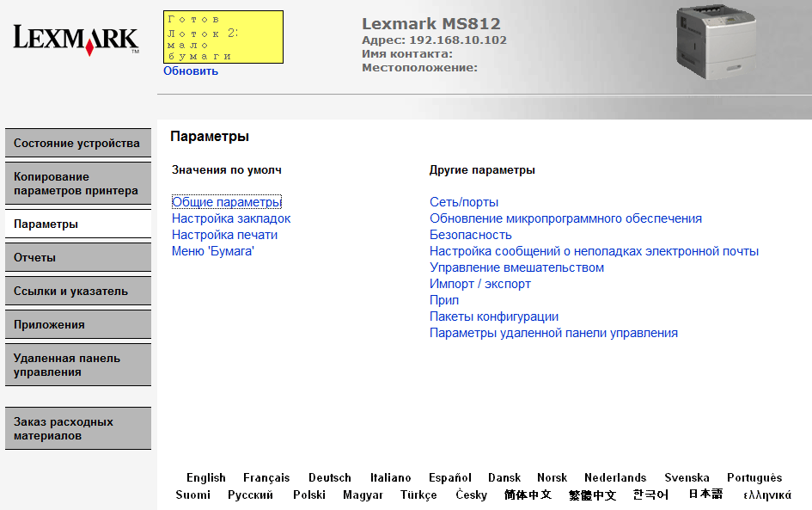
Task: Switch language to Česky
Action: 471,495
